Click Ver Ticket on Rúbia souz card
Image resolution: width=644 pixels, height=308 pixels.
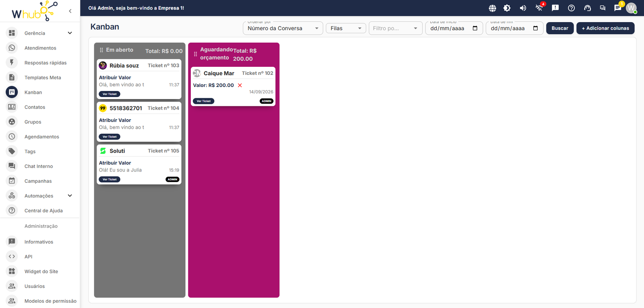tap(109, 94)
